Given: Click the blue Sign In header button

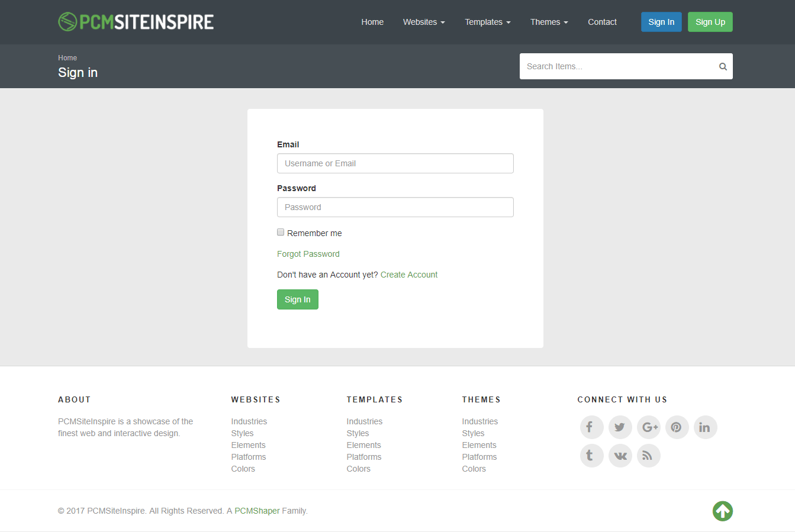Looking at the screenshot, I should click(661, 22).
